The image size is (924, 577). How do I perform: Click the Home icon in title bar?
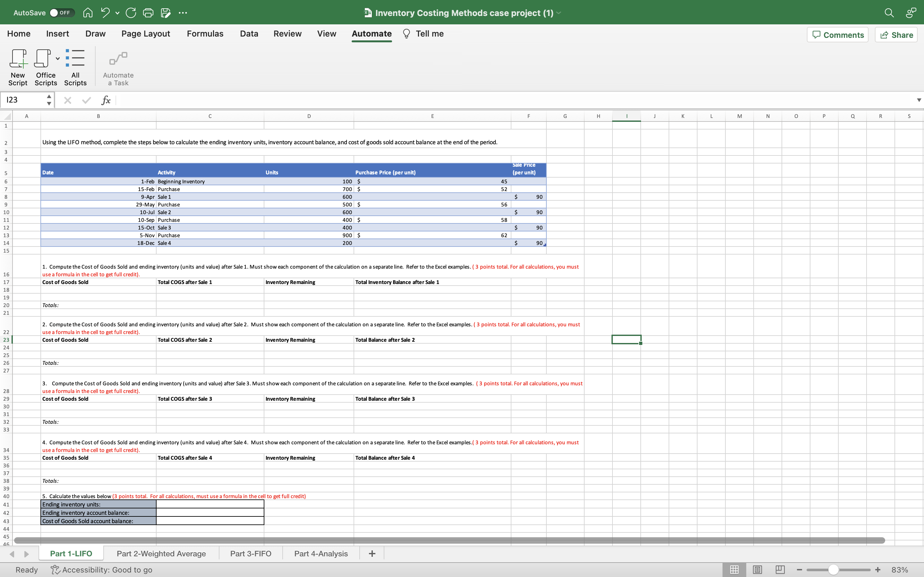[x=88, y=13]
